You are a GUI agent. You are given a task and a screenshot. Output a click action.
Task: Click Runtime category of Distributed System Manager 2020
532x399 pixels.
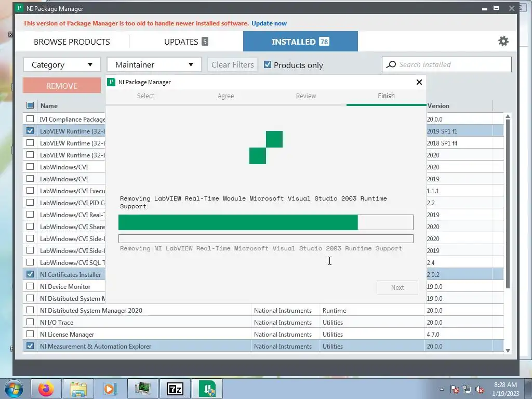(x=334, y=311)
